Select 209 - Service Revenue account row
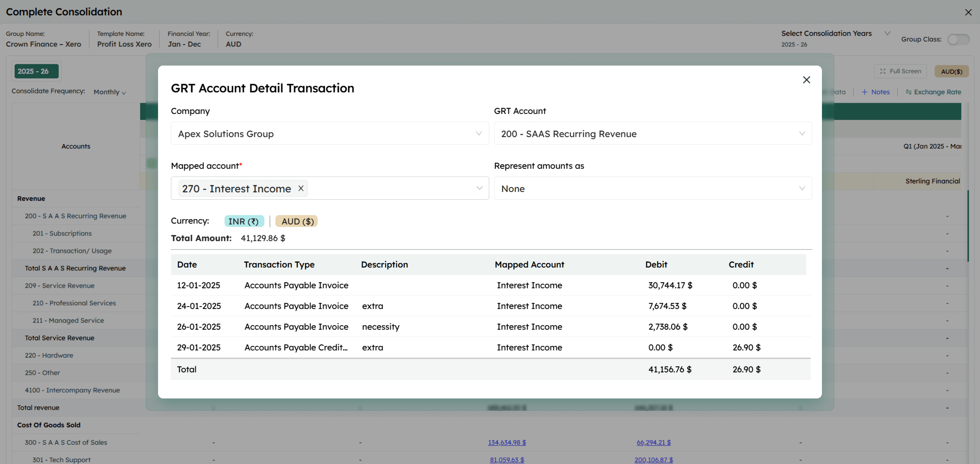This screenshot has height=464, width=980. pos(59,286)
